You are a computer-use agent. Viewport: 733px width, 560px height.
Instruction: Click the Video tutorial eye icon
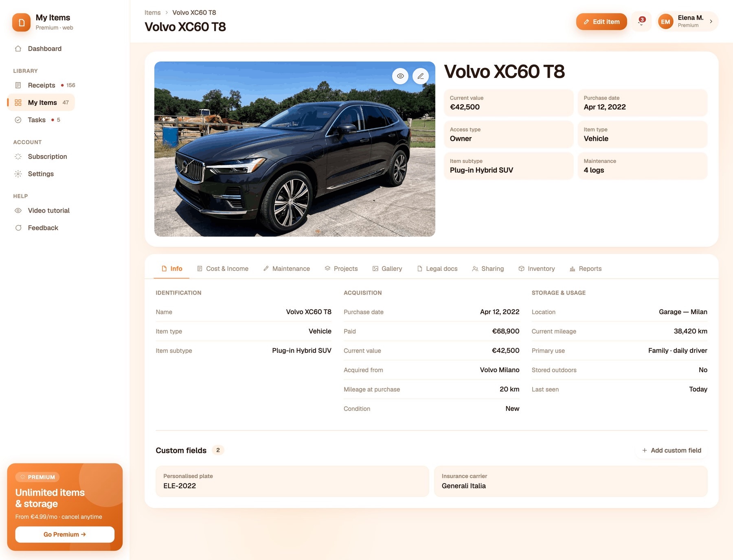click(18, 211)
